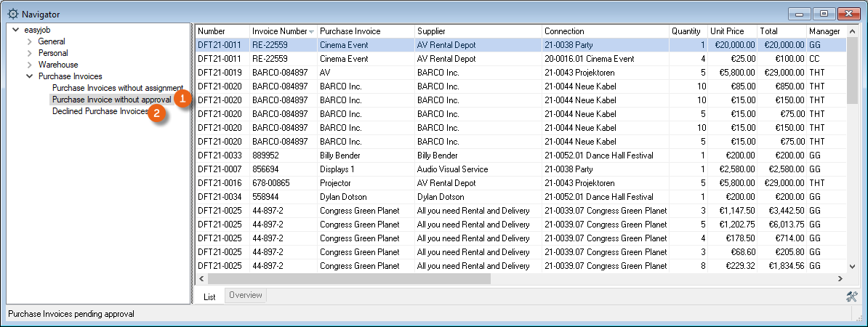This screenshot has width=868, height=327.
Task: Click the Navigator gear icon in title bar
Action: point(13,14)
